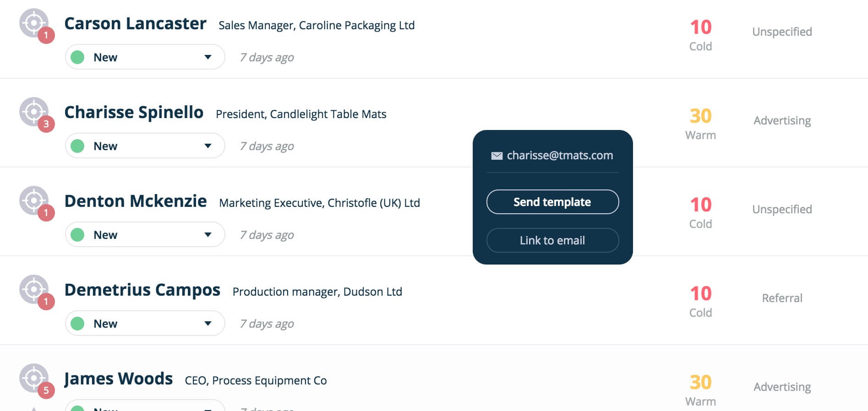This screenshot has width=868, height=411.
Task: Click the target icon beside Demetrius Campos
Action: 33,289
